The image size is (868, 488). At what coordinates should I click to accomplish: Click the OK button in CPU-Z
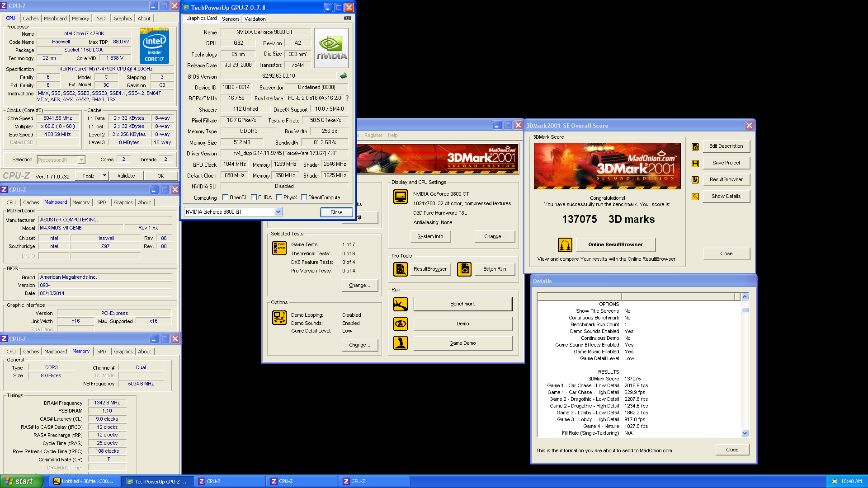pos(161,176)
